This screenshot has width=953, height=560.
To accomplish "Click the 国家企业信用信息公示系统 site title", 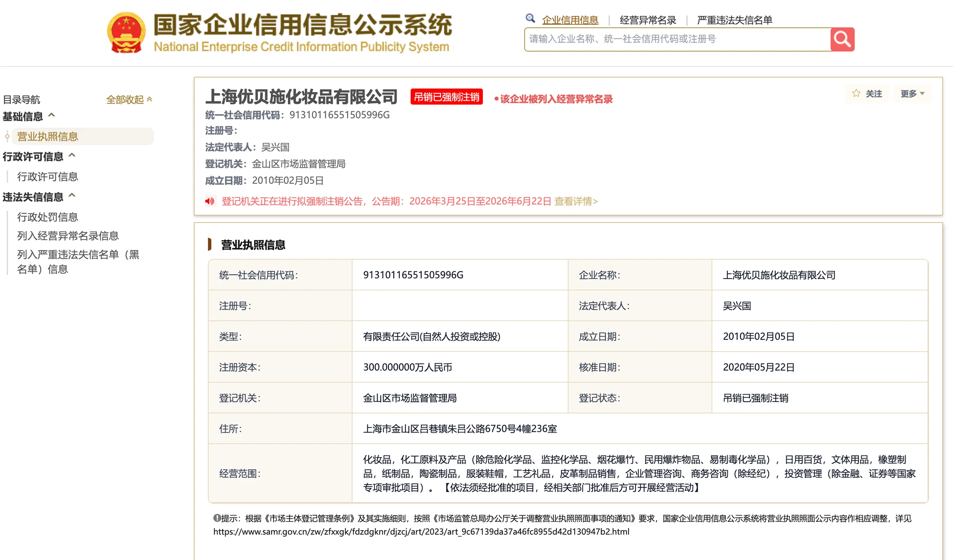I will click(x=303, y=25).
